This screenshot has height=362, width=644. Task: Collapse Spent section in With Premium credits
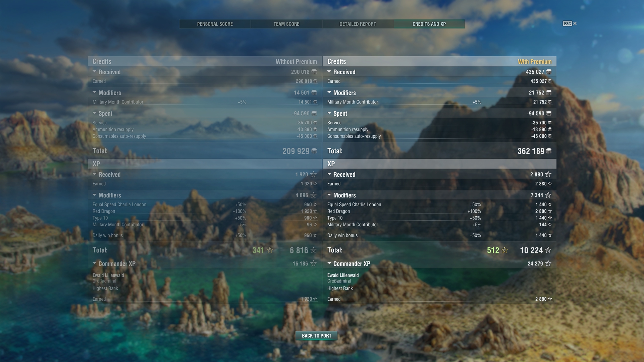pos(329,113)
